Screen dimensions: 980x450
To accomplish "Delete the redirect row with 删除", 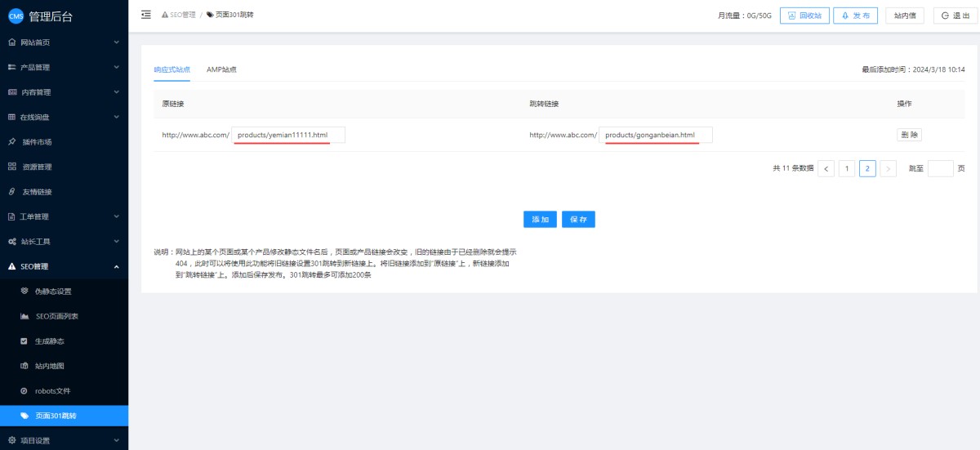I will 909,135.
